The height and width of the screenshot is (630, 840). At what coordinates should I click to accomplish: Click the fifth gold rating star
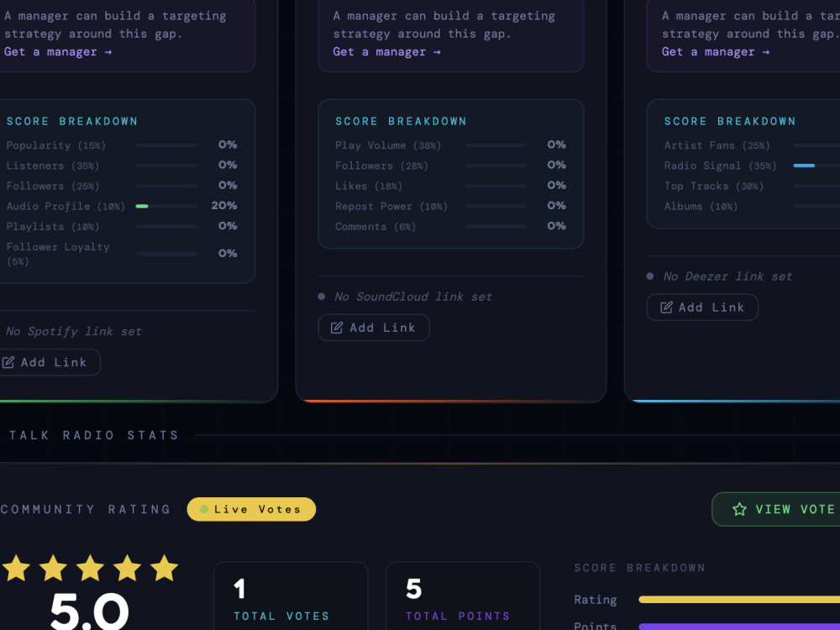pos(164,569)
